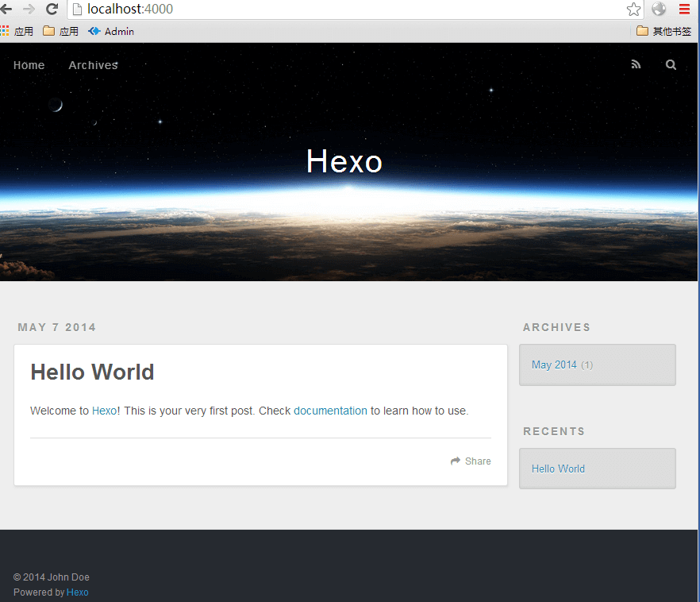Screen dimensions: 700x602
Task: Follow the documentation link in the post
Action: (x=330, y=411)
